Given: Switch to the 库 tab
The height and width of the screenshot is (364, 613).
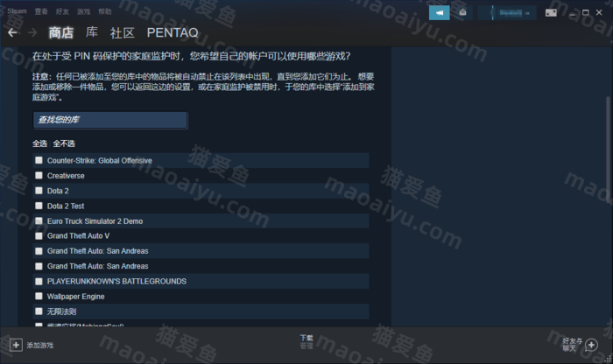Looking at the screenshot, I should tap(92, 32).
